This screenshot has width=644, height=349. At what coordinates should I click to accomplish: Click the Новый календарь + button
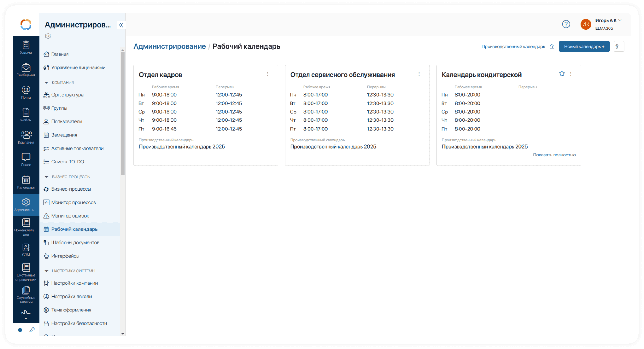[x=584, y=46]
